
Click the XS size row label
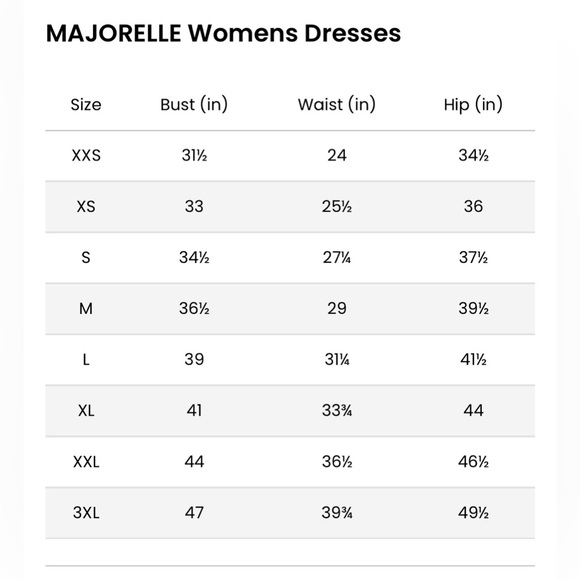86,206
